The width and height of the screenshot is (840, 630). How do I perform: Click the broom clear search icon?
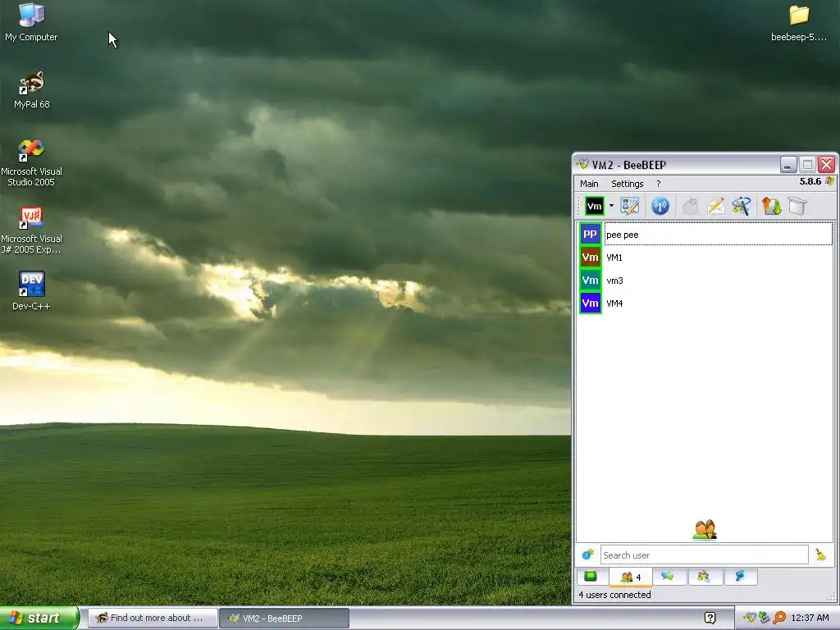(x=820, y=555)
